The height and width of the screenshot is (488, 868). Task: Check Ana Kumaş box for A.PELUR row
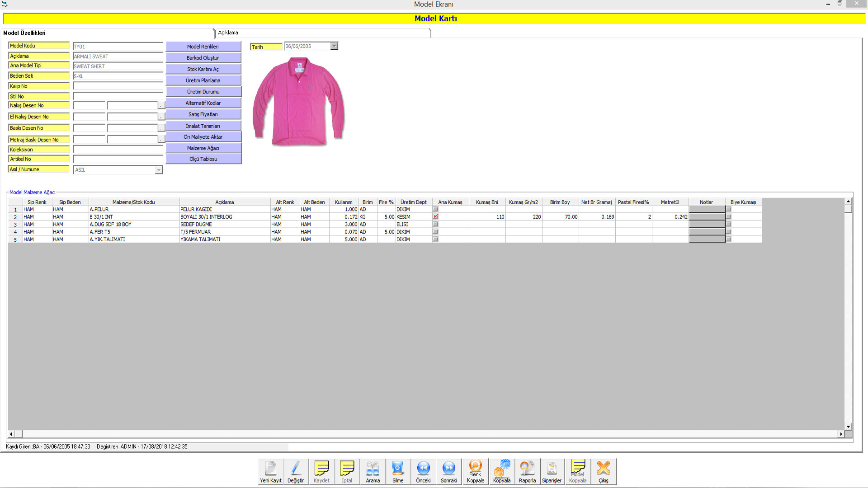435,209
